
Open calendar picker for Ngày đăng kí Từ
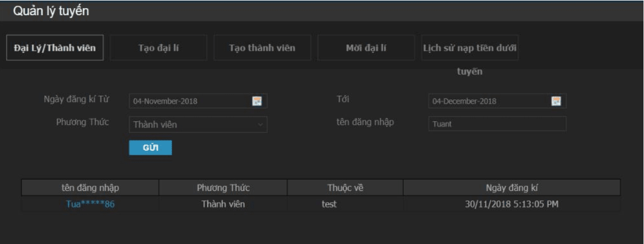257,101
